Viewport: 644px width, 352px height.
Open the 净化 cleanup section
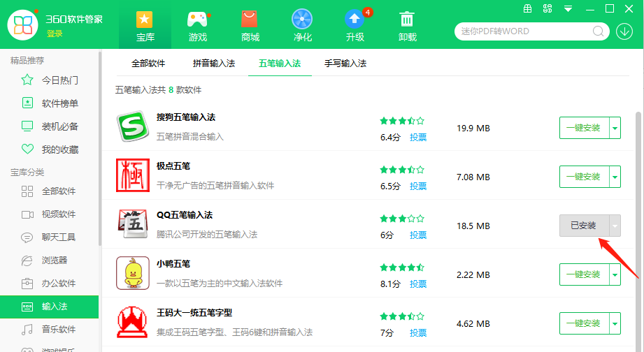[x=302, y=27]
